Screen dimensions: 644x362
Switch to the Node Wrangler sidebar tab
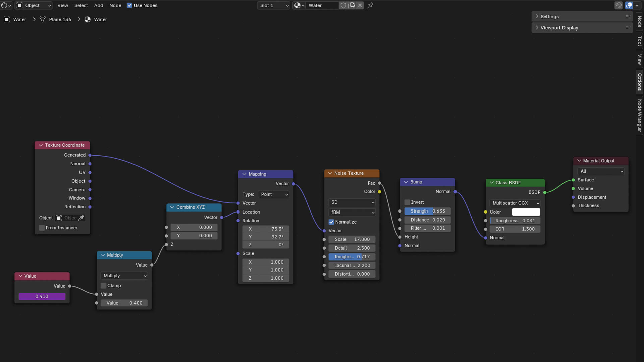640,116
